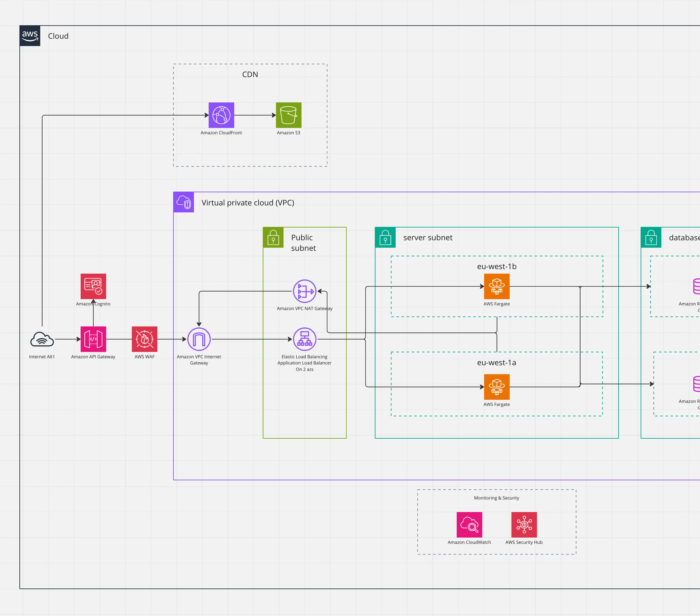Screen dimensions: 700x616
Task: Click the Amazon CloudWatch icon
Action: pyautogui.click(x=469, y=525)
